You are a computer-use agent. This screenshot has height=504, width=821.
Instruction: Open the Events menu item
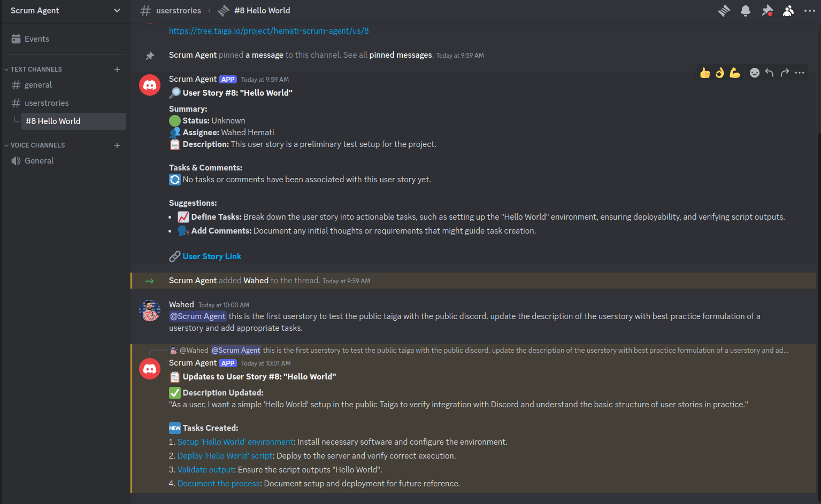tap(65, 39)
